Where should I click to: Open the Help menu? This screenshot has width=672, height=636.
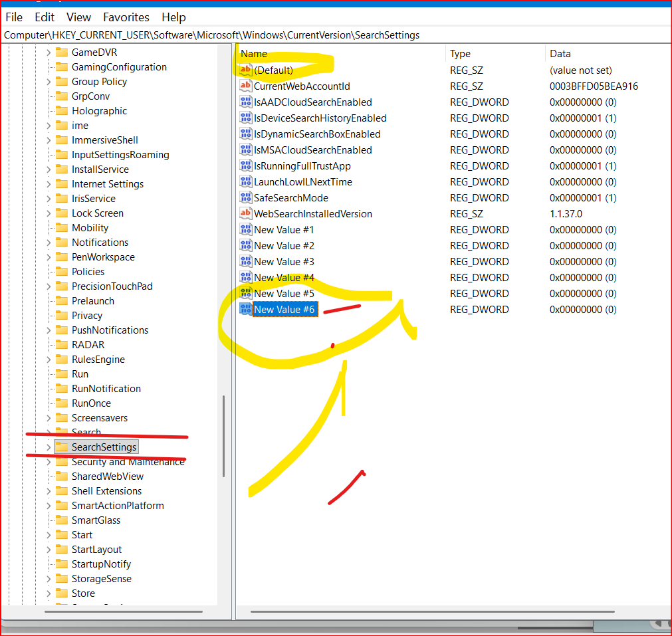173,17
